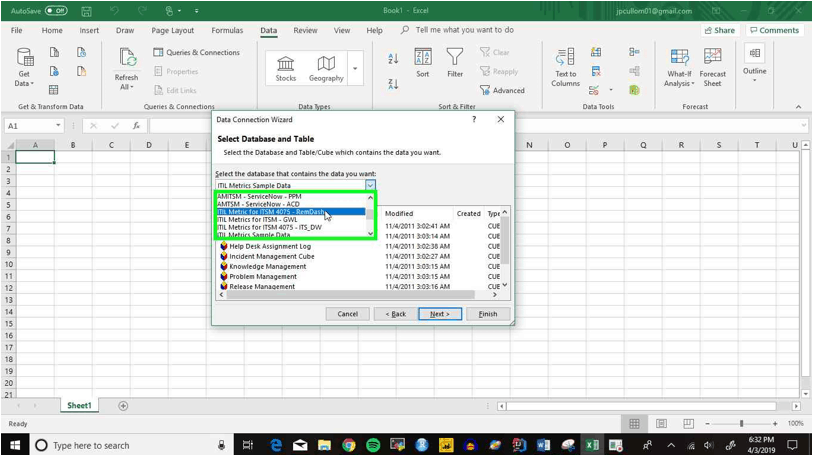
Task: Select ITIL Metrics for ITSM 4075 - ITS_DW
Action: pos(291,227)
